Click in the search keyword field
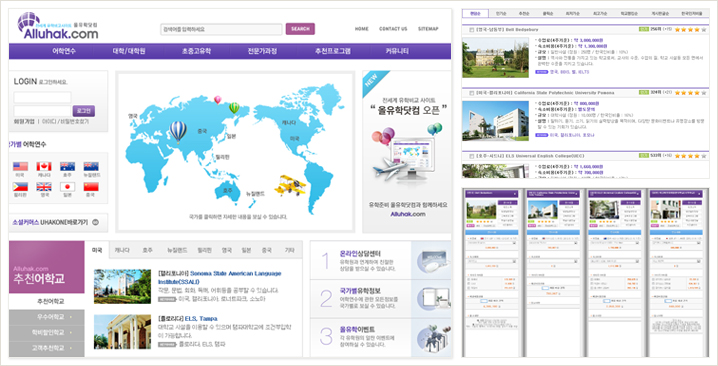The width and height of the screenshot is (718, 366). coord(222,29)
